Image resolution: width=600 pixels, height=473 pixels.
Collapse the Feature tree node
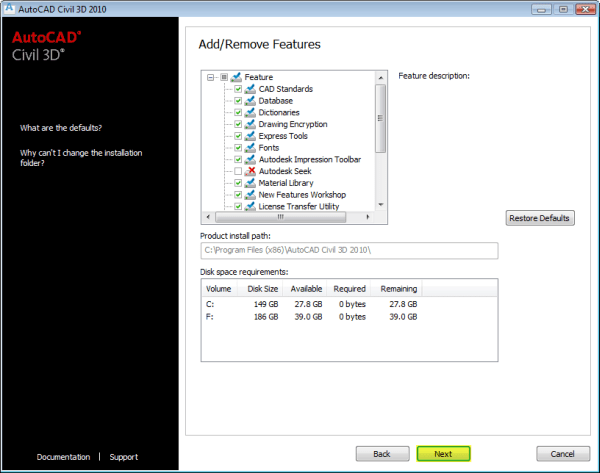click(x=210, y=77)
